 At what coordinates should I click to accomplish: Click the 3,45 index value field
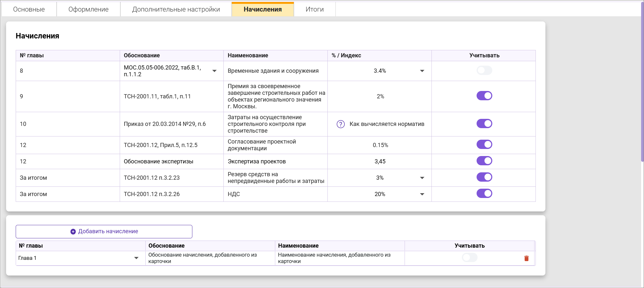[x=380, y=161]
